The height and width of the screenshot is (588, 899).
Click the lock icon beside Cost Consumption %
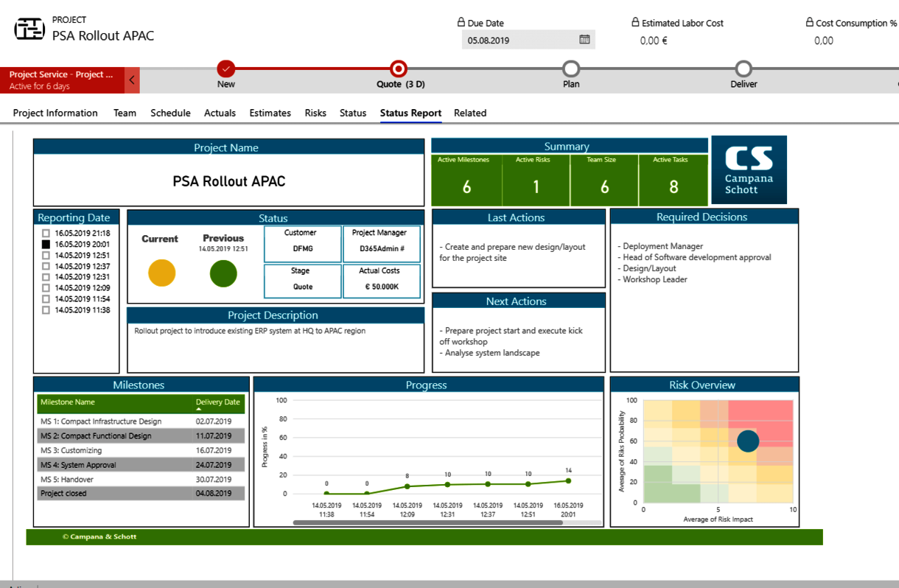pyautogui.click(x=810, y=23)
